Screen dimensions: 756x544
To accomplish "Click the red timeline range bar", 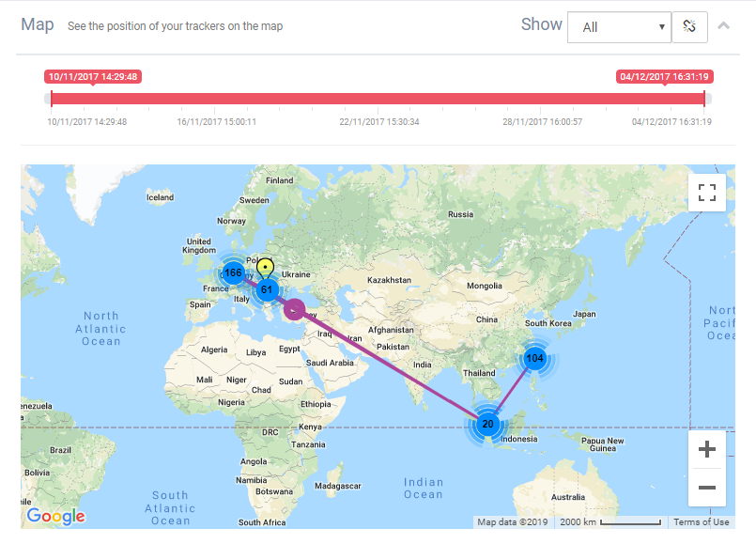I will (376, 99).
